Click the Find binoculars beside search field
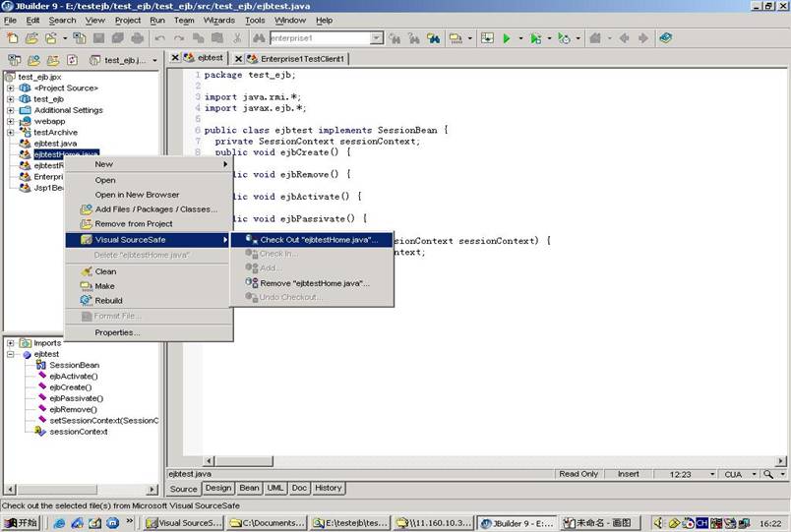 point(259,38)
